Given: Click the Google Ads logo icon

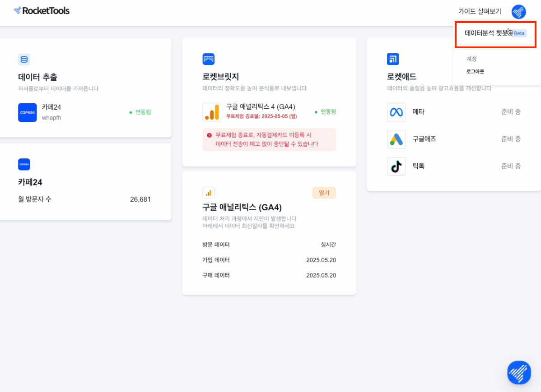Looking at the screenshot, I should pos(396,139).
